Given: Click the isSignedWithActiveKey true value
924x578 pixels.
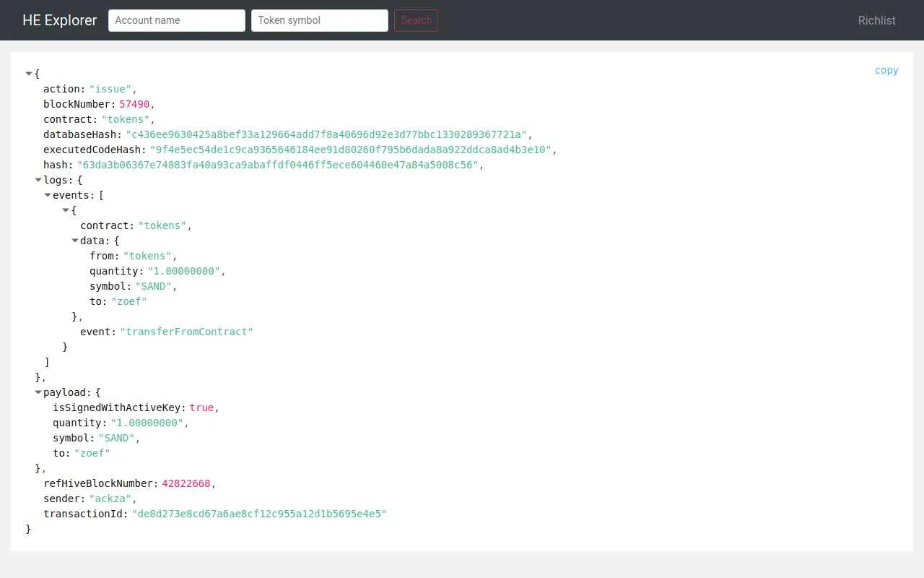Looking at the screenshot, I should pyautogui.click(x=201, y=407).
